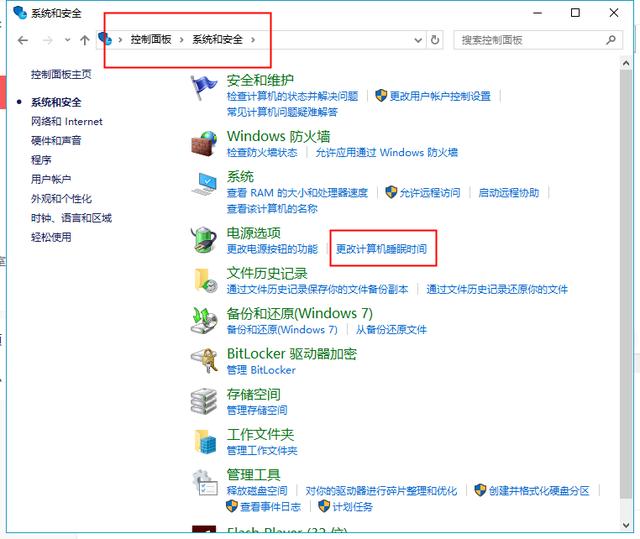Click shield icon beside 查看事件日志
Screen dimensions: 640x539
click(231, 506)
